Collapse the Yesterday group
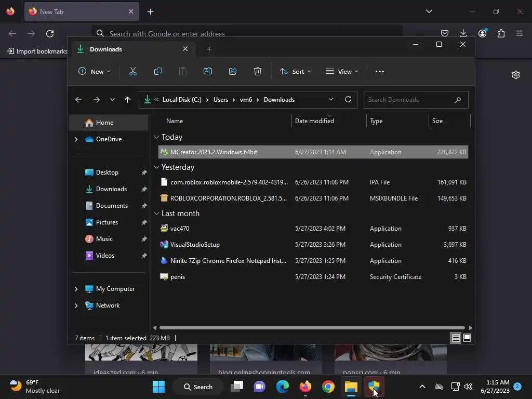532x399 pixels. [156, 167]
